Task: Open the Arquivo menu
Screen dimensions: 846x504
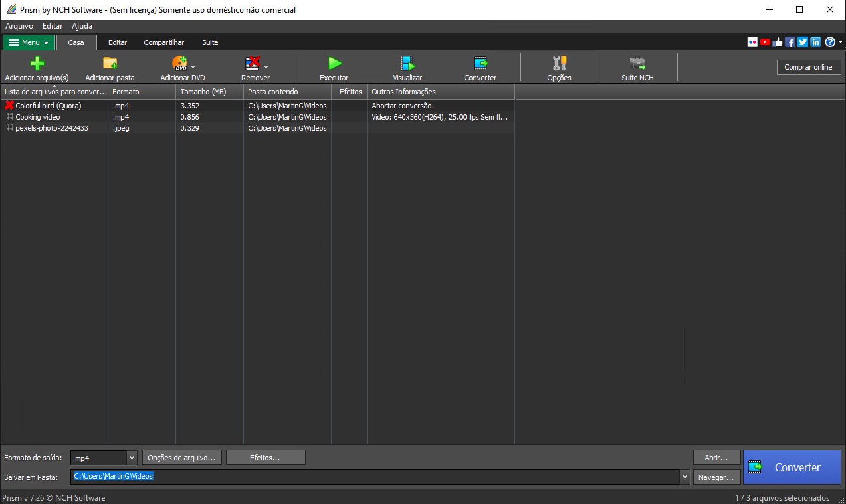Action: coord(19,26)
